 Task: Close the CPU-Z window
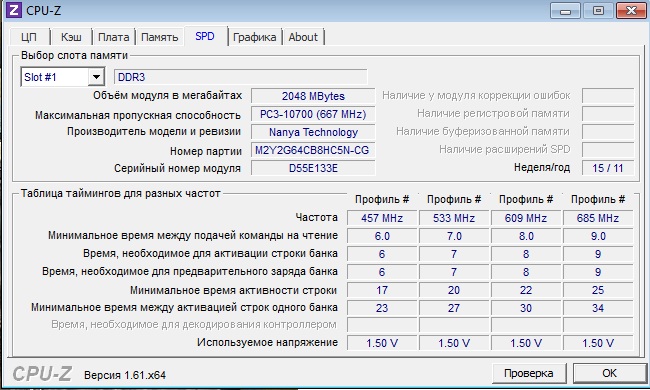631,11
